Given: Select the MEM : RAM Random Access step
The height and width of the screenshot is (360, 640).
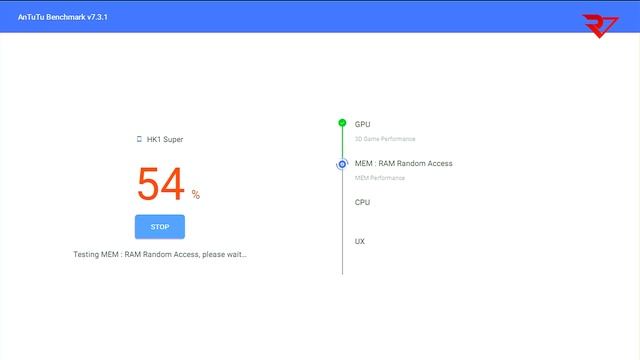Looking at the screenshot, I should (403, 163).
